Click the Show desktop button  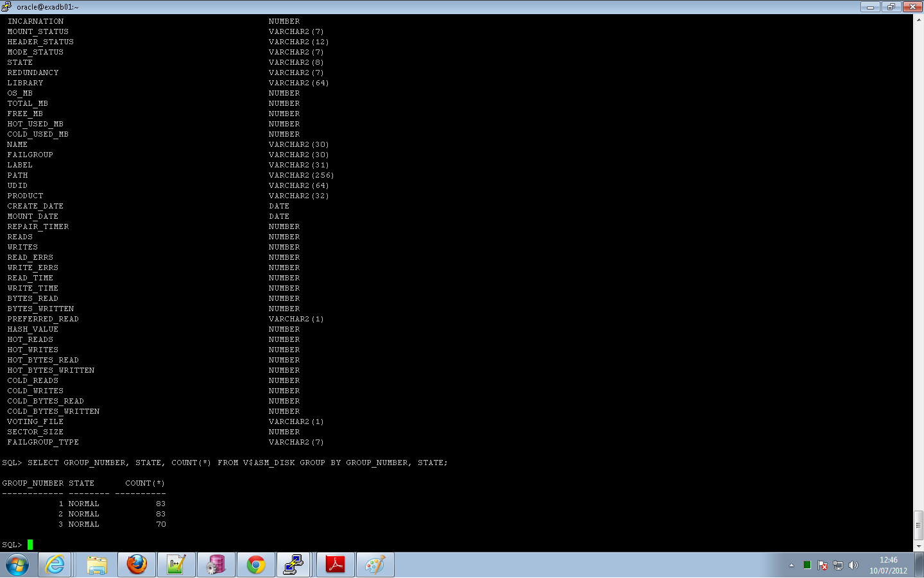coord(919,565)
